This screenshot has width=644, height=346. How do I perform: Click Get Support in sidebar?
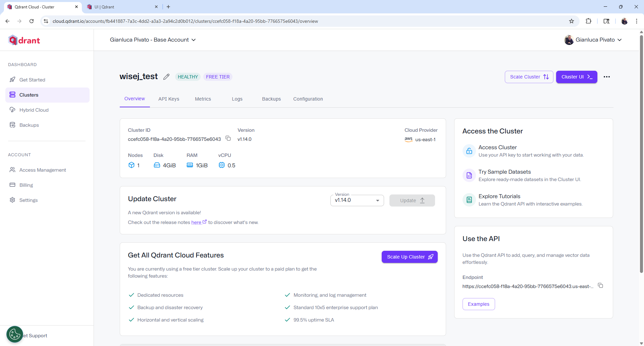click(35, 336)
